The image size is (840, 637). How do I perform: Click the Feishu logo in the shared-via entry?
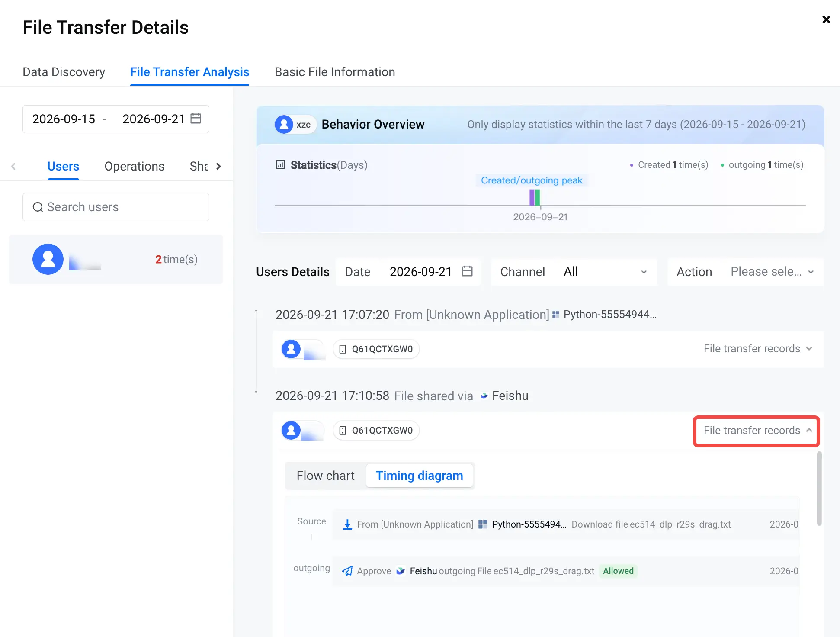(x=484, y=396)
